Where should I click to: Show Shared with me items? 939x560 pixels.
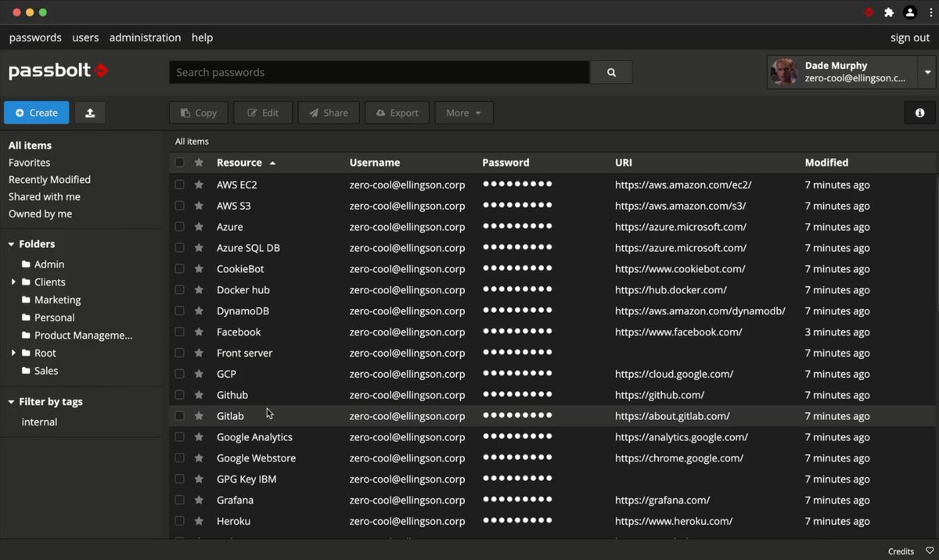(x=45, y=197)
